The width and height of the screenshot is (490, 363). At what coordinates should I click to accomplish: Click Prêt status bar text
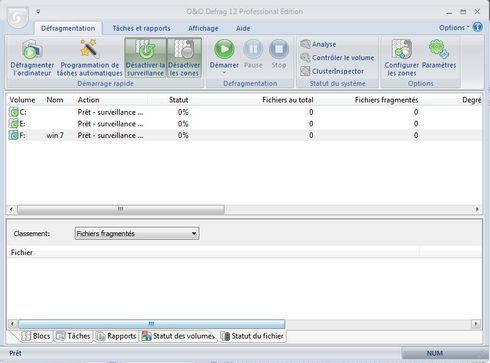point(15,353)
